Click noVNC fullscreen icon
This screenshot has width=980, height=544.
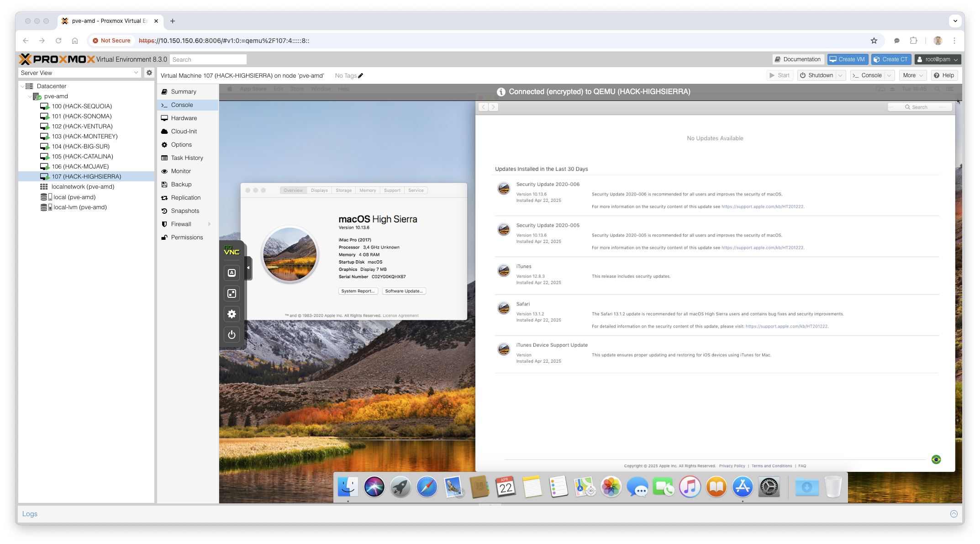pyautogui.click(x=232, y=293)
